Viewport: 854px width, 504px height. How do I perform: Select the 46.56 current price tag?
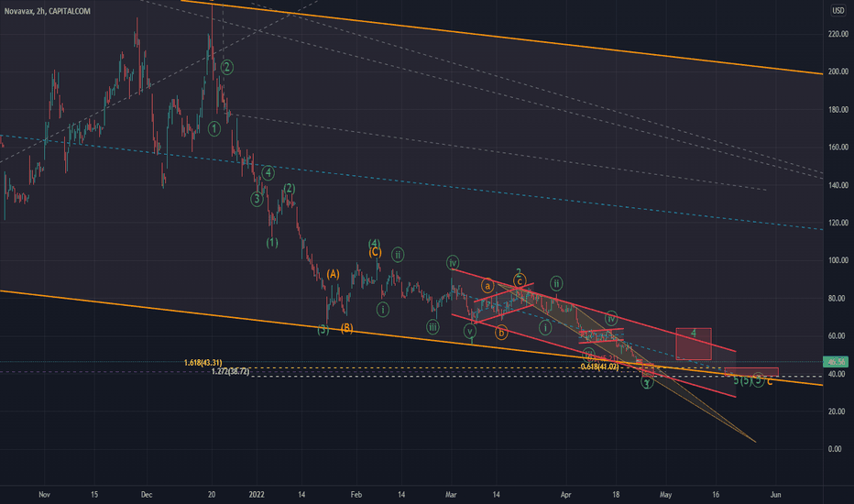click(x=838, y=362)
